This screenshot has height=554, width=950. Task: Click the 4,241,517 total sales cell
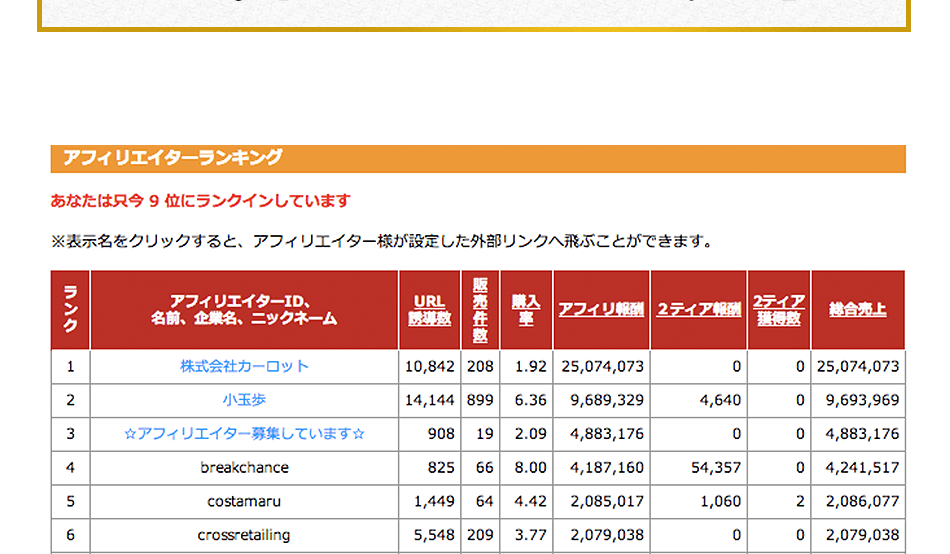point(858,468)
